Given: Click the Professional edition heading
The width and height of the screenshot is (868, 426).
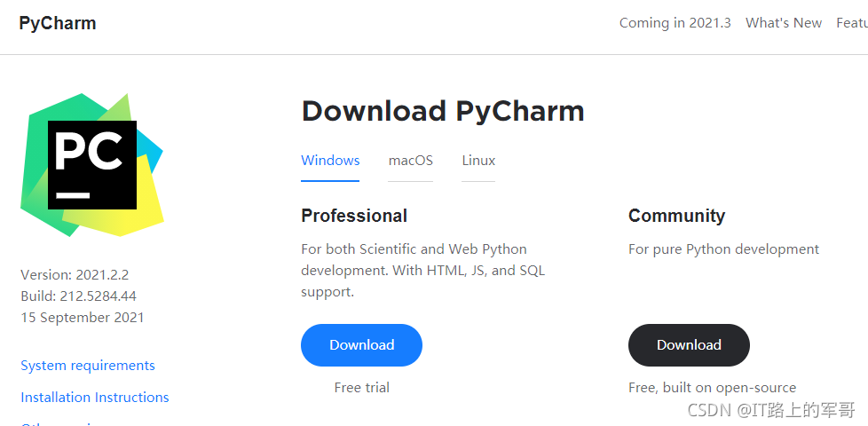Looking at the screenshot, I should (354, 215).
